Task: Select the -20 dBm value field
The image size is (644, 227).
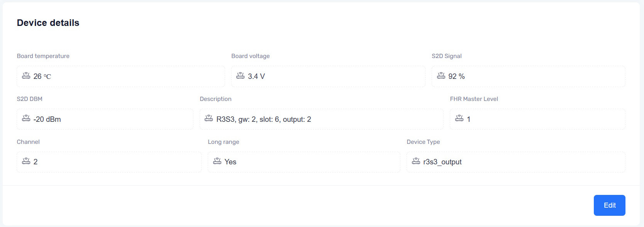Action: pyautogui.click(x=105, y=119)
